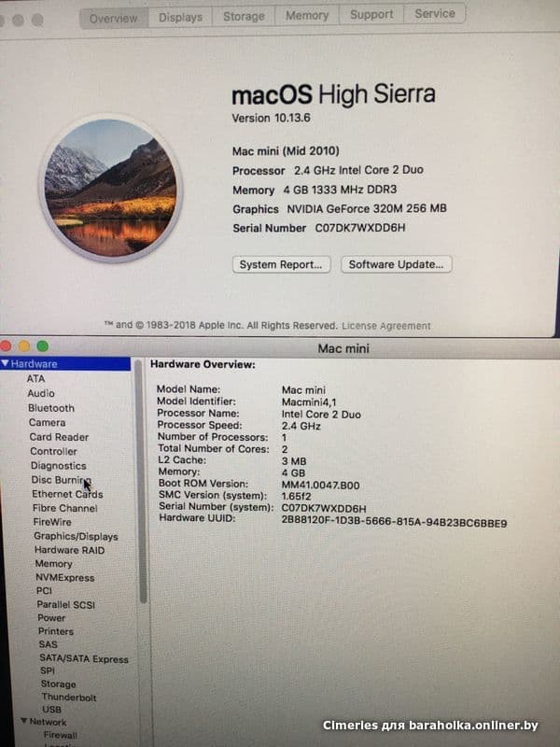Screen dimensions: 560x747
Task: Click Version 10.13.6 text
Action: click(x=271, y=118)
